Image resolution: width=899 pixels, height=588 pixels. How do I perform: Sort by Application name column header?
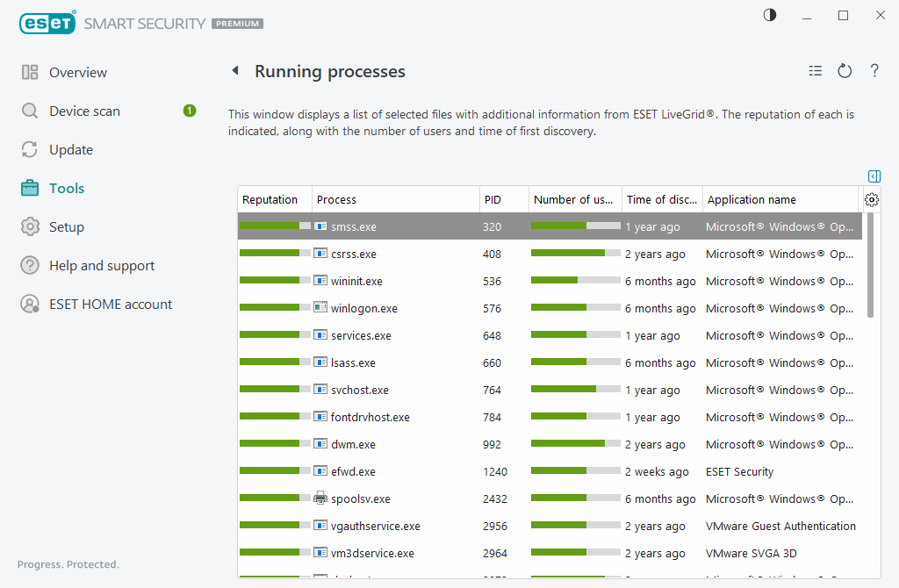(780, 199)
